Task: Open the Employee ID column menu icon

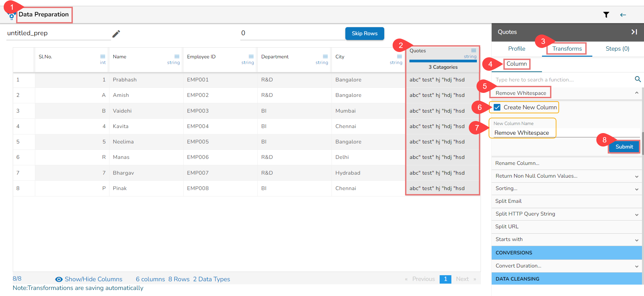Action: [x=251, y=57]
